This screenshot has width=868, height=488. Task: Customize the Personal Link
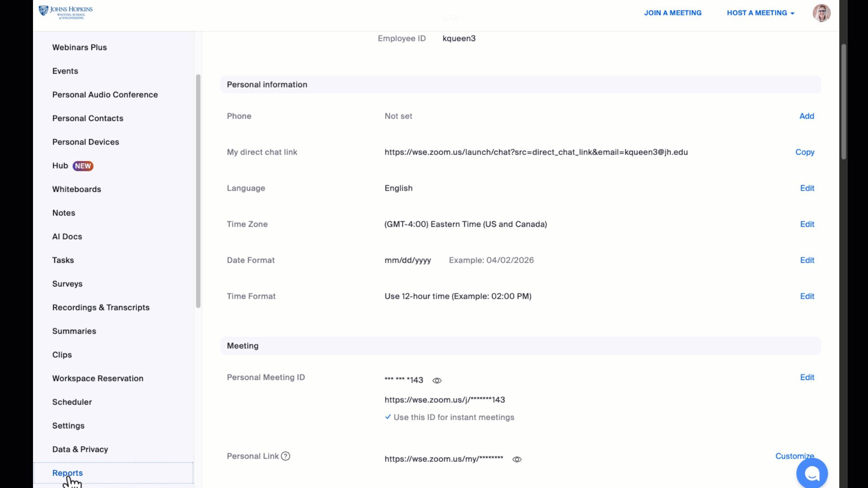[794, 456]
